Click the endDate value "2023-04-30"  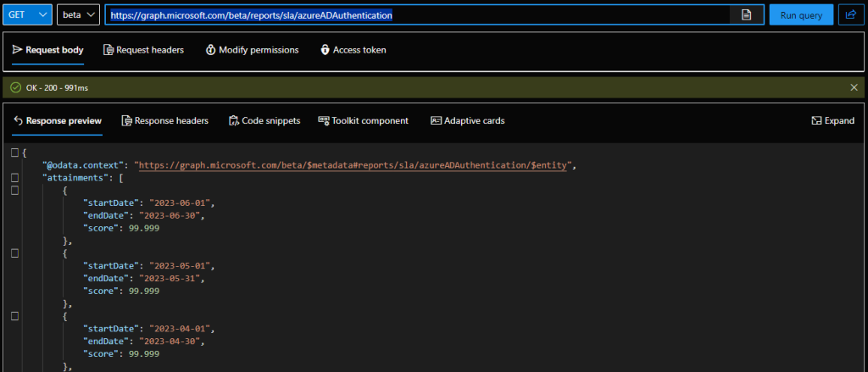(170, 341)
